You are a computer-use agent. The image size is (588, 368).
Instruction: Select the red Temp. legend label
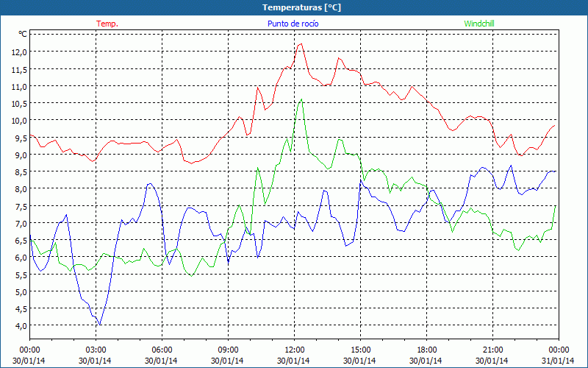tap(107, 24)
